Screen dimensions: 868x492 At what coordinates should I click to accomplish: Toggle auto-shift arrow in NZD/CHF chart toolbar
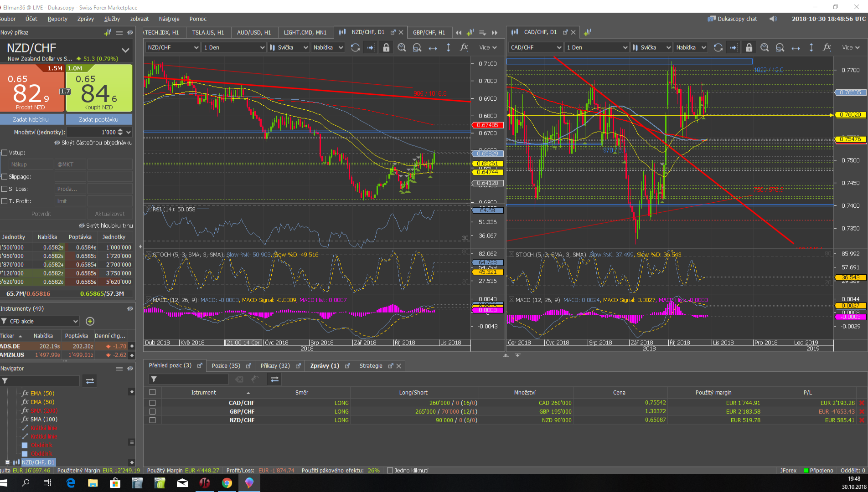pyautogui.click(x=371, y=47)
